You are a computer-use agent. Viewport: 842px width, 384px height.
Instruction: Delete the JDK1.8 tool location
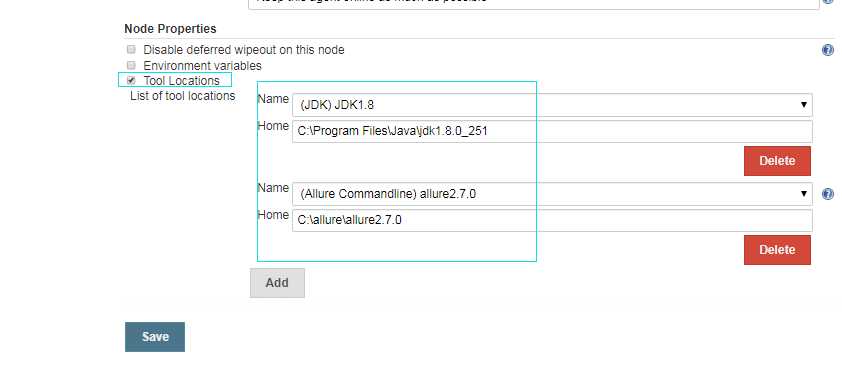click(x=777, y=161)
